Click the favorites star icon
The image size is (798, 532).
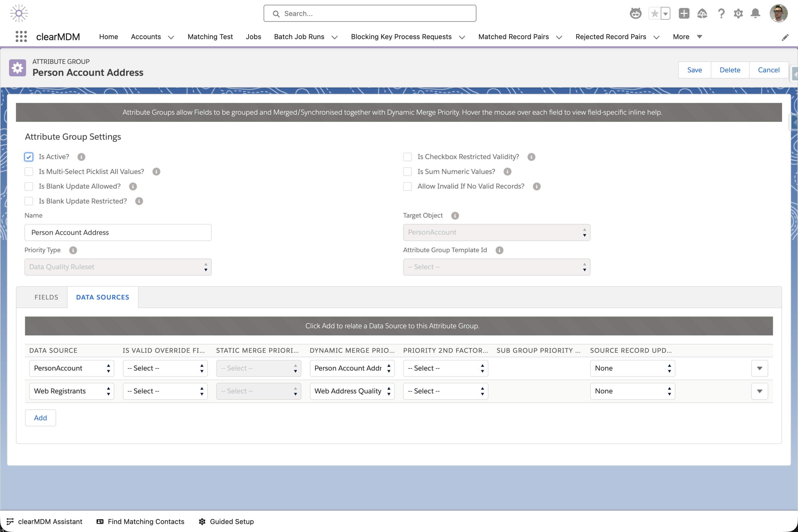(x=655, y=14)
